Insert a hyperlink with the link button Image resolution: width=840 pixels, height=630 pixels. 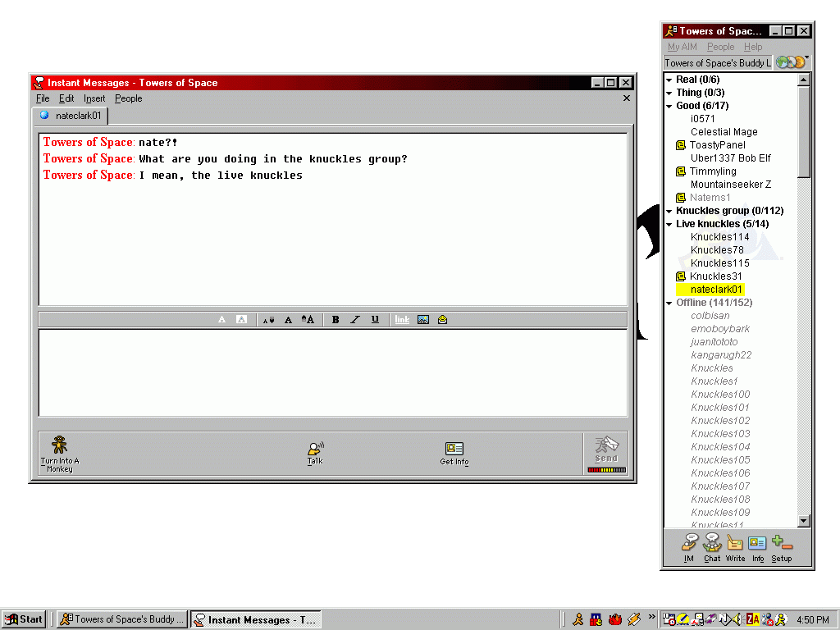402,320
